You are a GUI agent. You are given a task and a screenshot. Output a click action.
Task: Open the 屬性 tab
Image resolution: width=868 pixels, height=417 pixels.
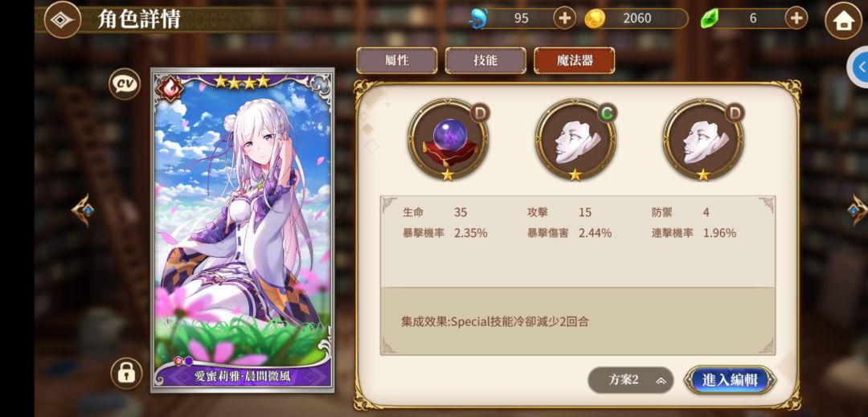point(397,60)
